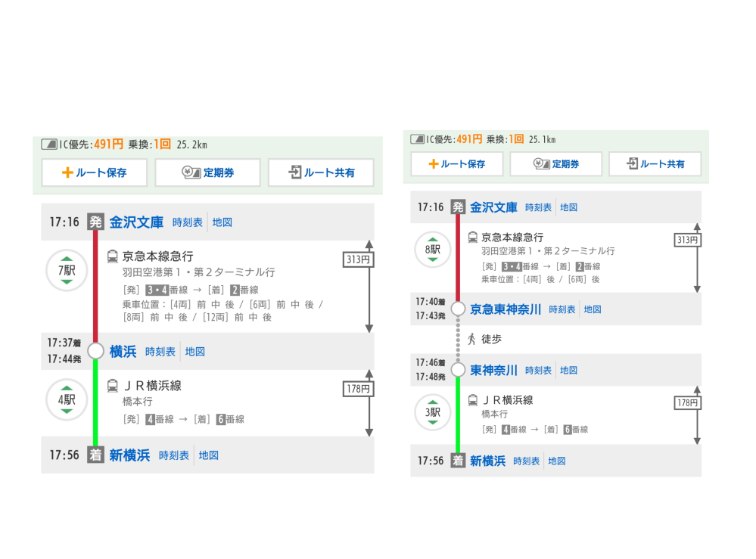Click ルート保存 button in right route panel
Screen dimensions: 756x559
tap(456, 164)
